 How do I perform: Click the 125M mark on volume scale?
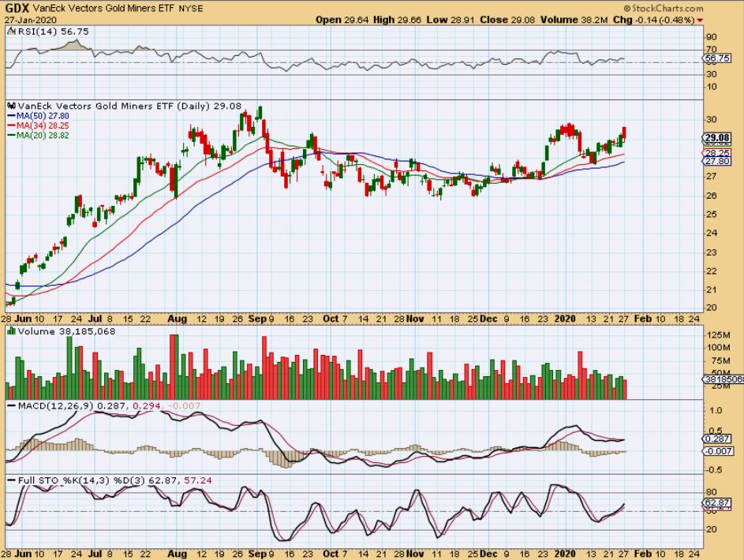pyautogui.click(x=718, y=336)
